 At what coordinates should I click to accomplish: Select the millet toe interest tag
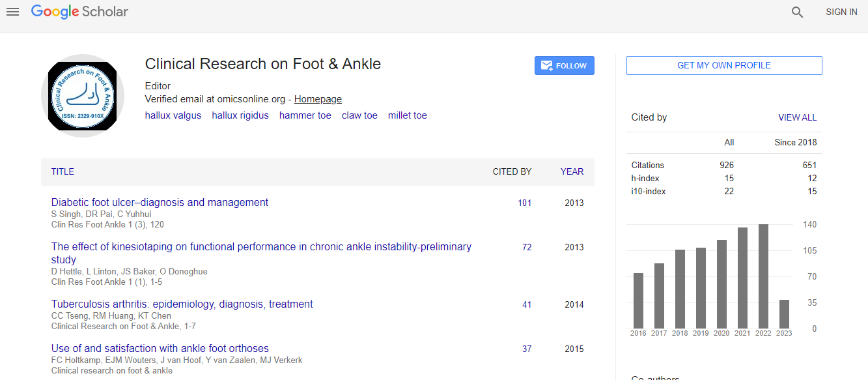pyautogui.click(x=407, y=115)
